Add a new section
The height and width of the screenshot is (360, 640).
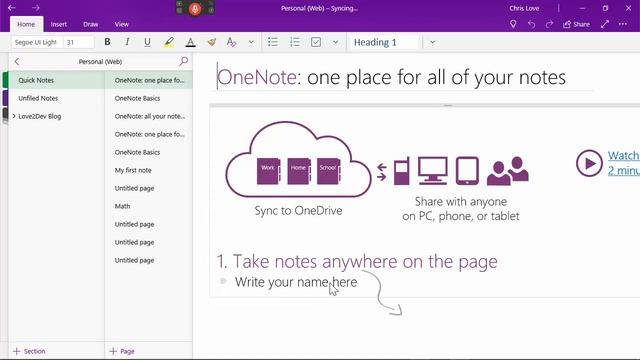click(29, 351)
